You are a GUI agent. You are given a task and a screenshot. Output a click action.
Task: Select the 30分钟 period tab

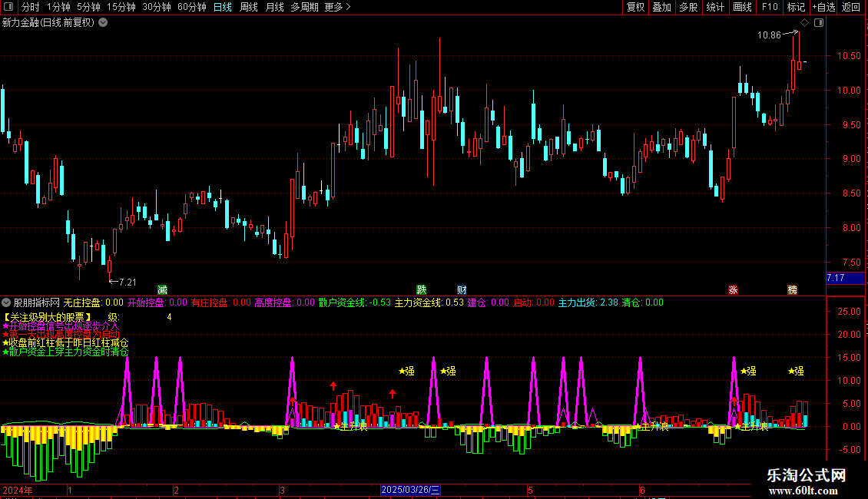click(x=156, y=7)
